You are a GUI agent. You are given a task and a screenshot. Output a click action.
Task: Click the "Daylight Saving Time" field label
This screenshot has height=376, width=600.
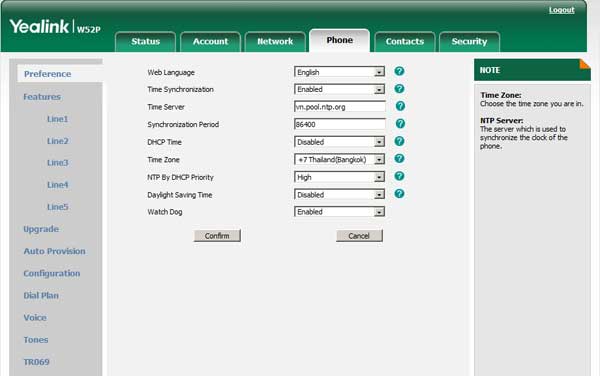coord(179,195)
